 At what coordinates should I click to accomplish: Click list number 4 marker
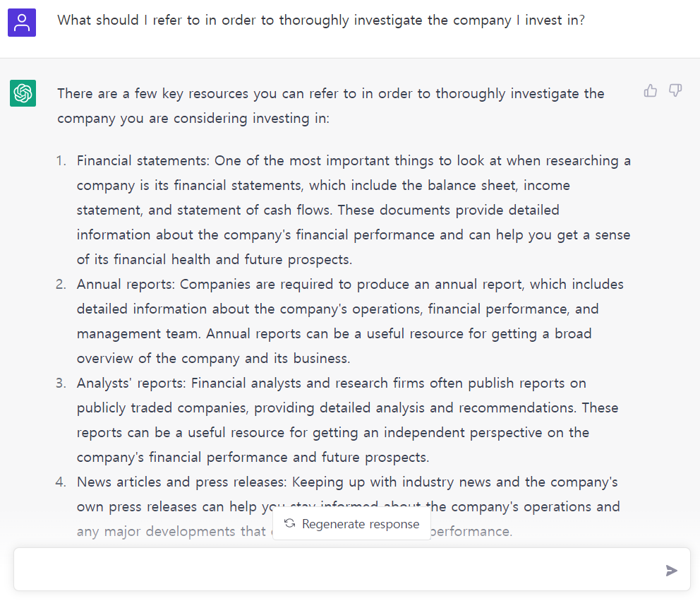pos(61,482)
